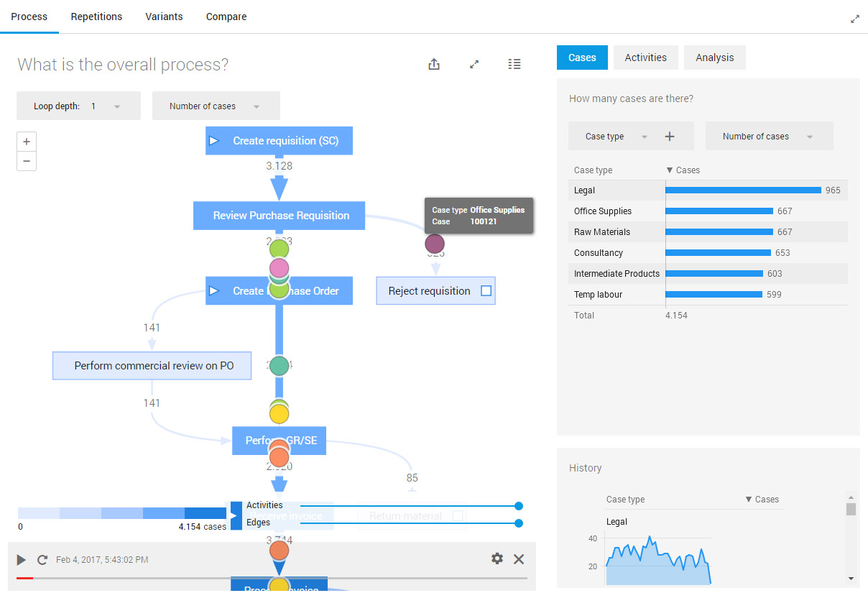The image size is (868, 593).
Task: Select the Raw Materials case type row
Action: pyautogui.click(x=708, y=232)
